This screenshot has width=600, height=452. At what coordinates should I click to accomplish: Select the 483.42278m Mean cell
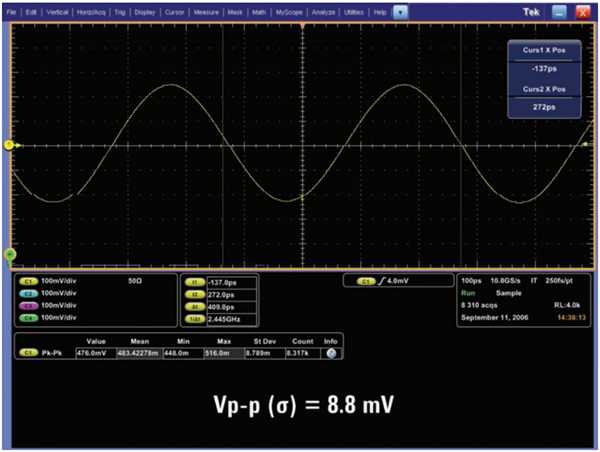139,353
